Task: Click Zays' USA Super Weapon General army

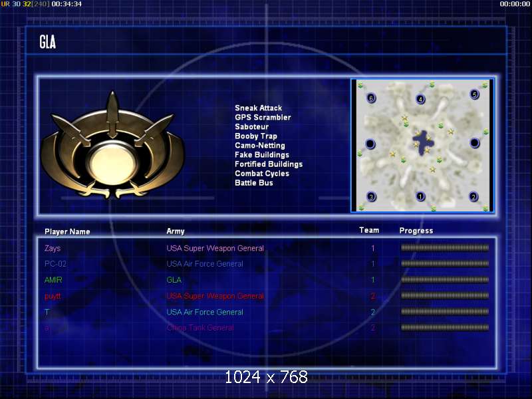Action: pos(215,248)
